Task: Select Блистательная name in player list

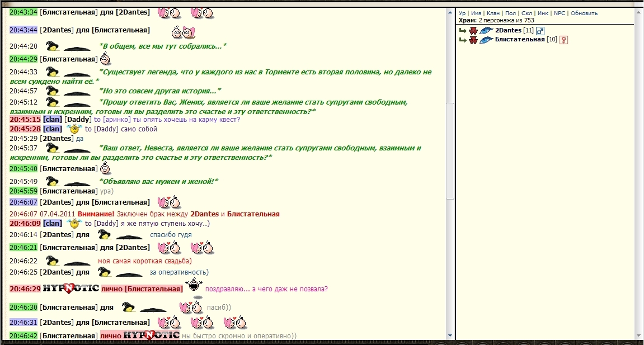Action: 520,39
